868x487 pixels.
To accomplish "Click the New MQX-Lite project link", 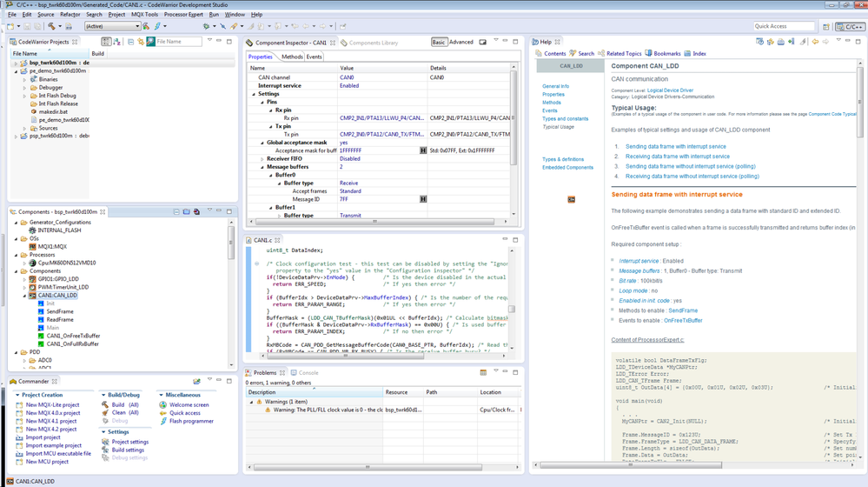I will coord(52,405).
